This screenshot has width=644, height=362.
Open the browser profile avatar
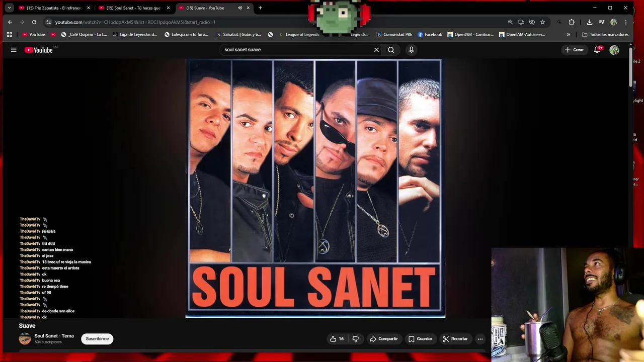click(x=614, y=22)
